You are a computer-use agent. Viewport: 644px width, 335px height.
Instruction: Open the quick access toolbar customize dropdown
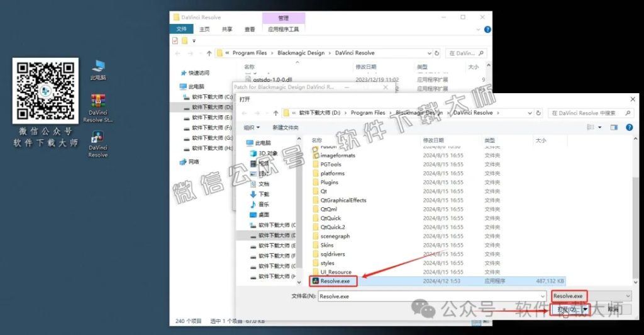coord(194,41)
